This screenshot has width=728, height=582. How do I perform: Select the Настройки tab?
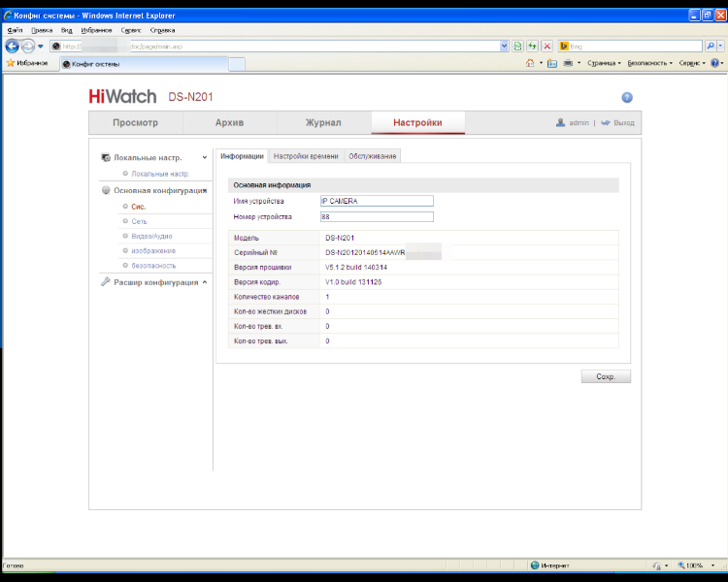[x=417, y=123]
